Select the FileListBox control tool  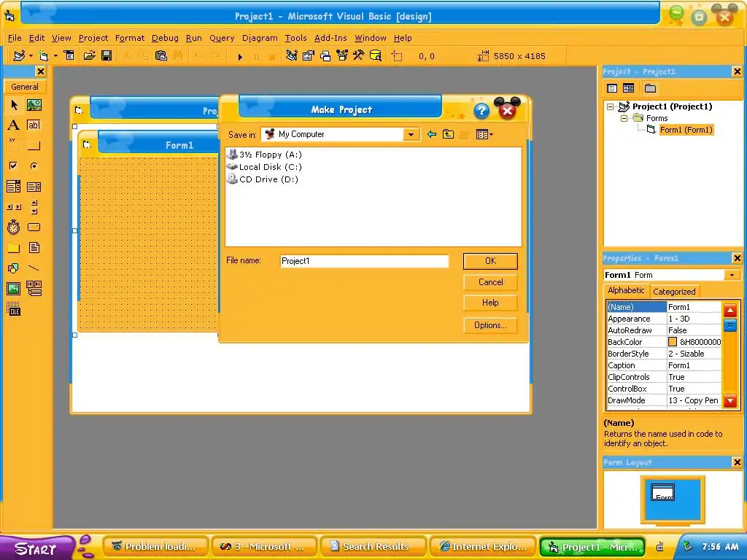pyautogui.click(x=34, y=248)
